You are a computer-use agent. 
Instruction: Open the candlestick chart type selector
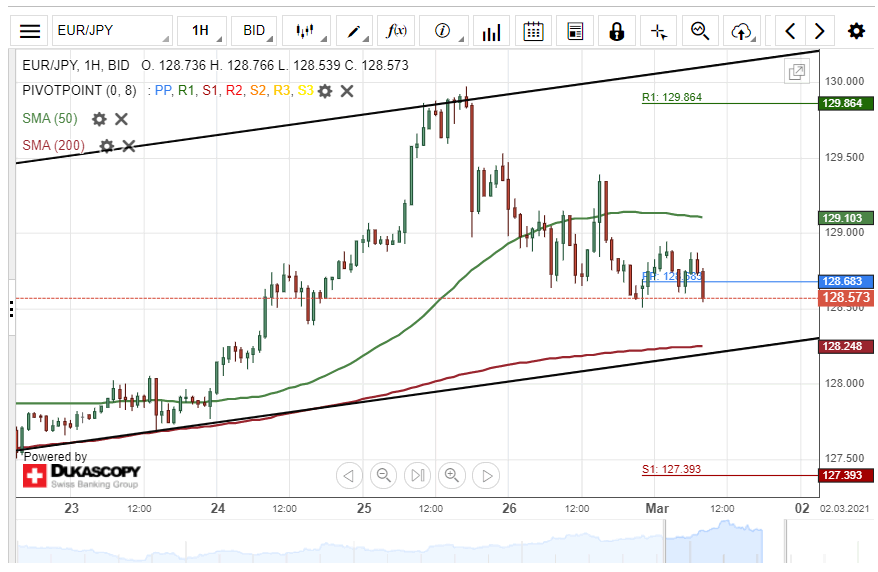click(306, 31)
